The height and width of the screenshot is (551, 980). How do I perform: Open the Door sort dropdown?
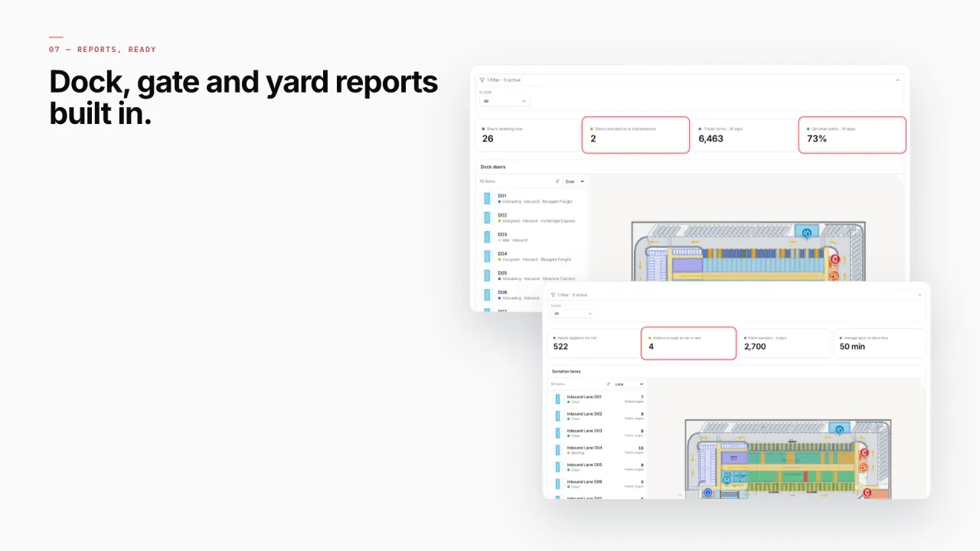click(574, 181)
